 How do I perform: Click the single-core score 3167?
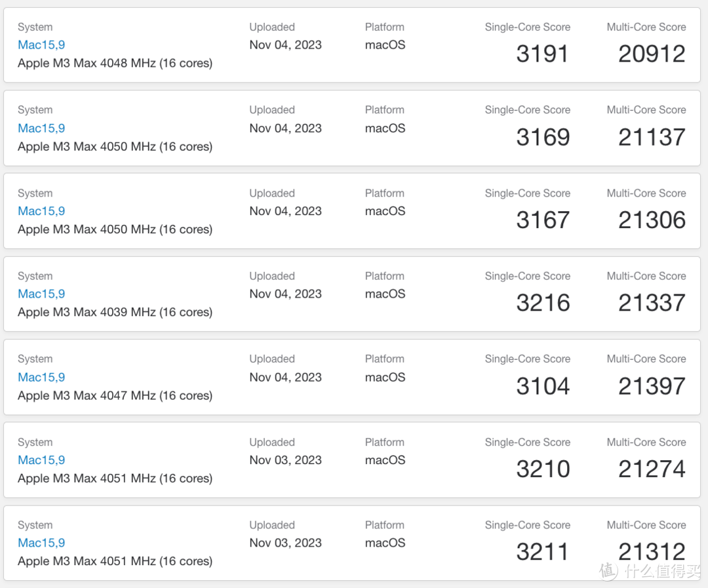tap(543, 220)
